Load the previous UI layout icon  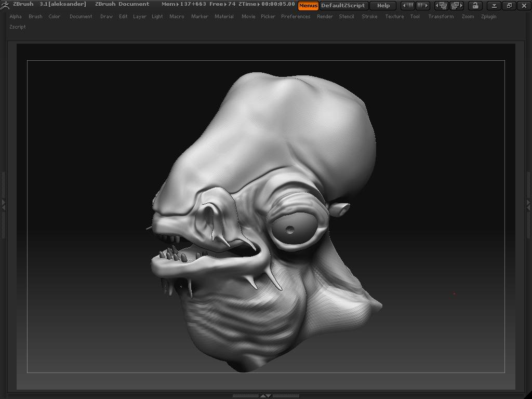pos(441,6)
